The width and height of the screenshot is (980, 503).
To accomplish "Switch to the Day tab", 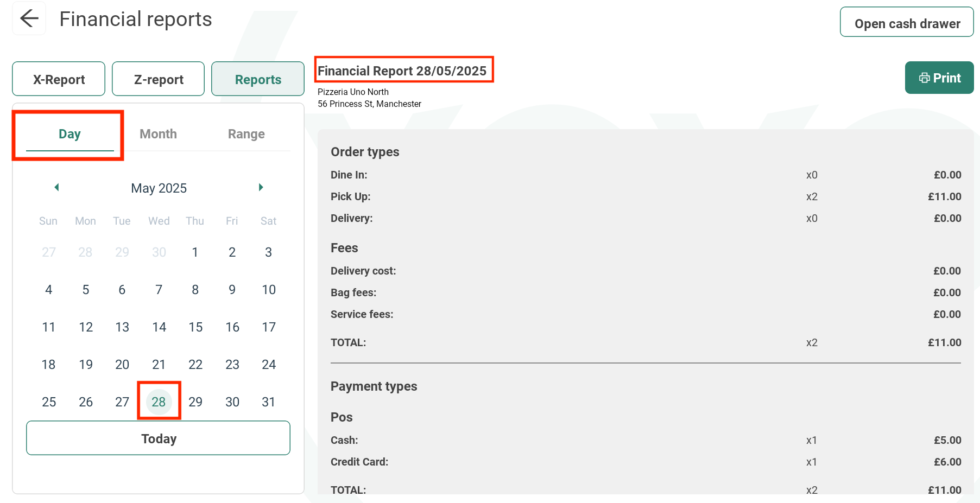I will (x=69, y=133).
